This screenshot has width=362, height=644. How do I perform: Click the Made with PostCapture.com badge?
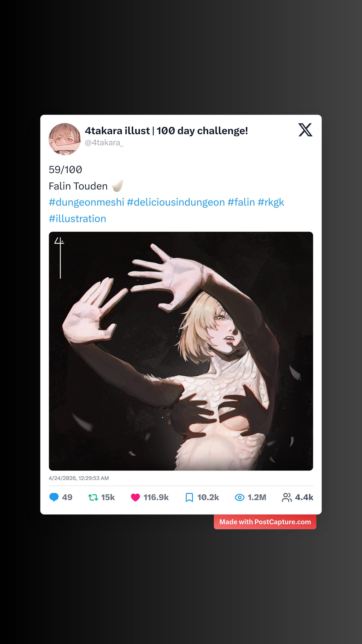coord(265,522)
